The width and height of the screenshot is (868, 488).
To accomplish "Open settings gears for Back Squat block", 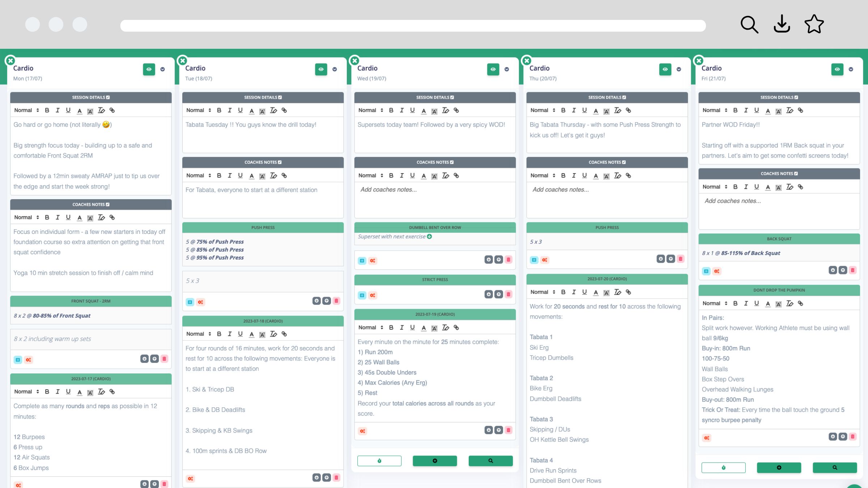I will click(x=716, y=271).
